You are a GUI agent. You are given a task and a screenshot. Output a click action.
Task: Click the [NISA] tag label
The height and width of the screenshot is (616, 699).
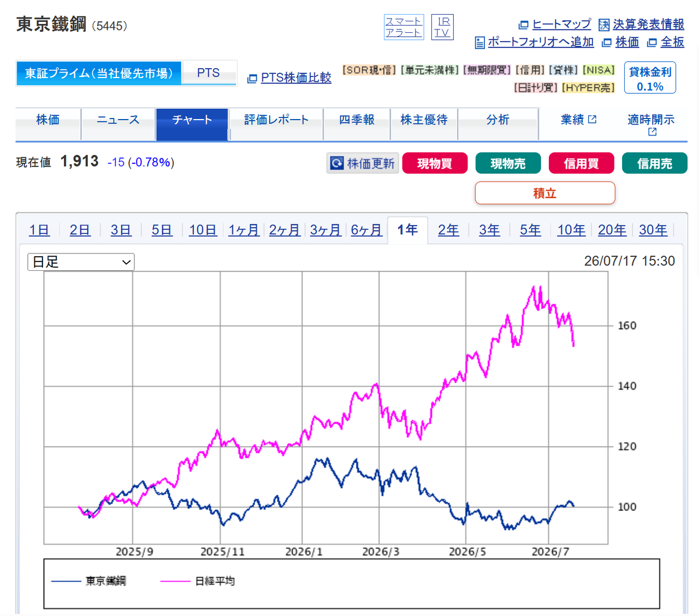tap(599, 70)
